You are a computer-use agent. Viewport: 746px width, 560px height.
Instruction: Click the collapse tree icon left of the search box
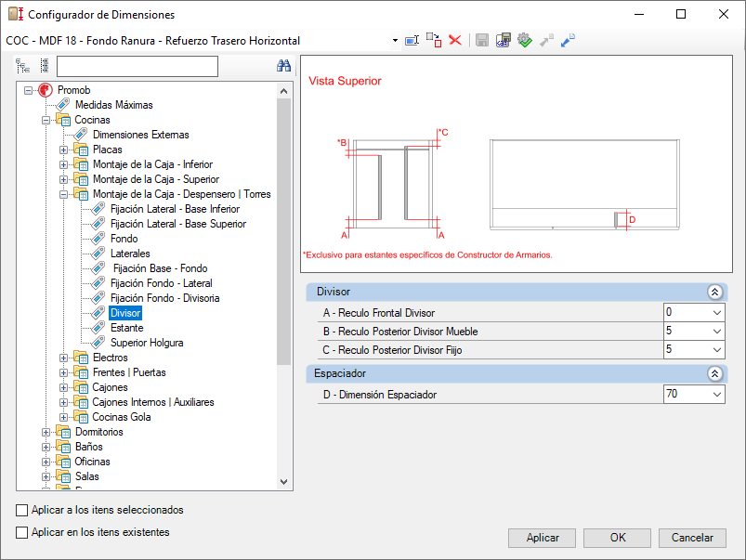pos(45,66)
